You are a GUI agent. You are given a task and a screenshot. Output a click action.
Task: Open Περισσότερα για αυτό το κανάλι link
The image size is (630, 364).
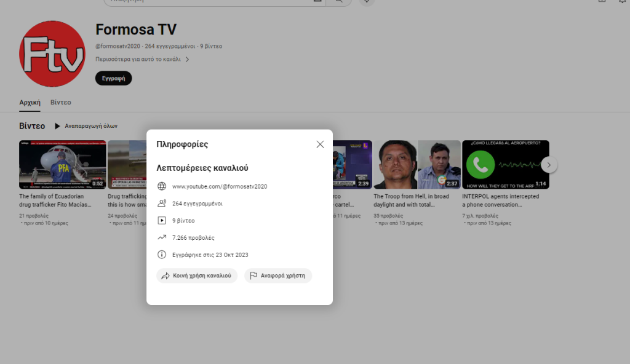[138, 59]
